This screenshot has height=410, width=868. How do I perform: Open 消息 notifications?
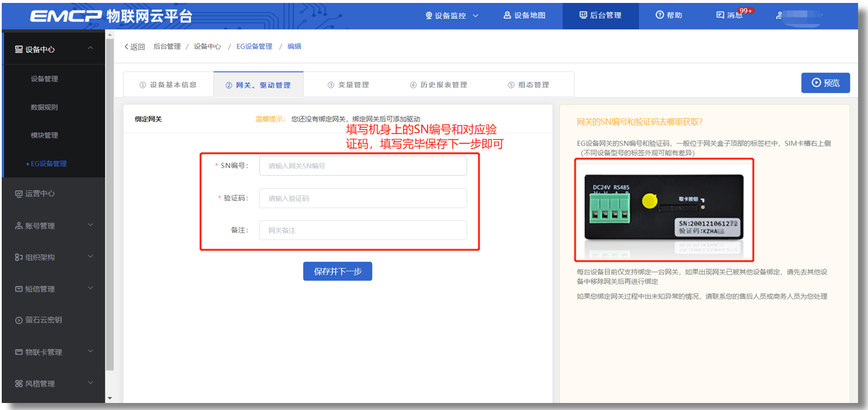coord(730,15)
